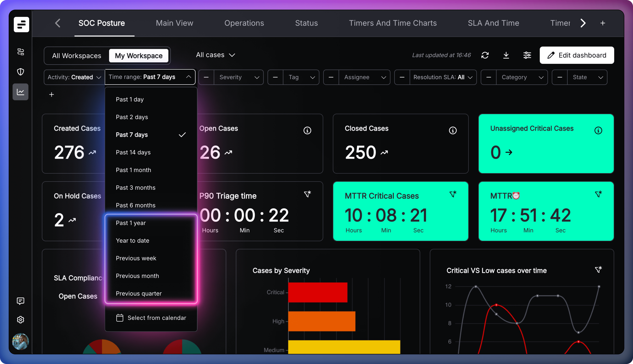Select My Workspace toggle option
The height and width of the screenshot is (364, 633).
pos(139,55)
